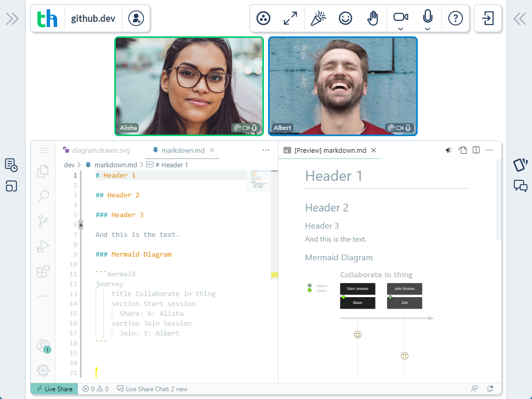Viewport: 532px width, 399px height.
Task: Collapse the right panel double-chevron
Action: click(x=520, y=19)
